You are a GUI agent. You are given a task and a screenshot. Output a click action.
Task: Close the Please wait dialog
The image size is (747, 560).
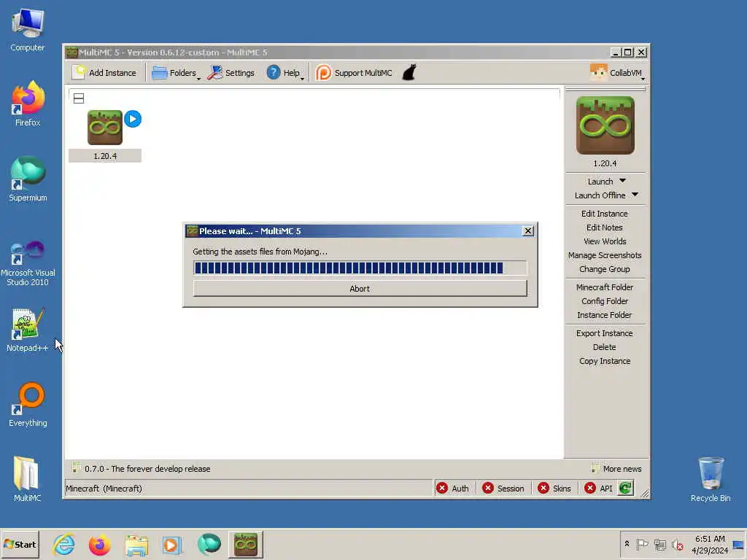(528, 231)
